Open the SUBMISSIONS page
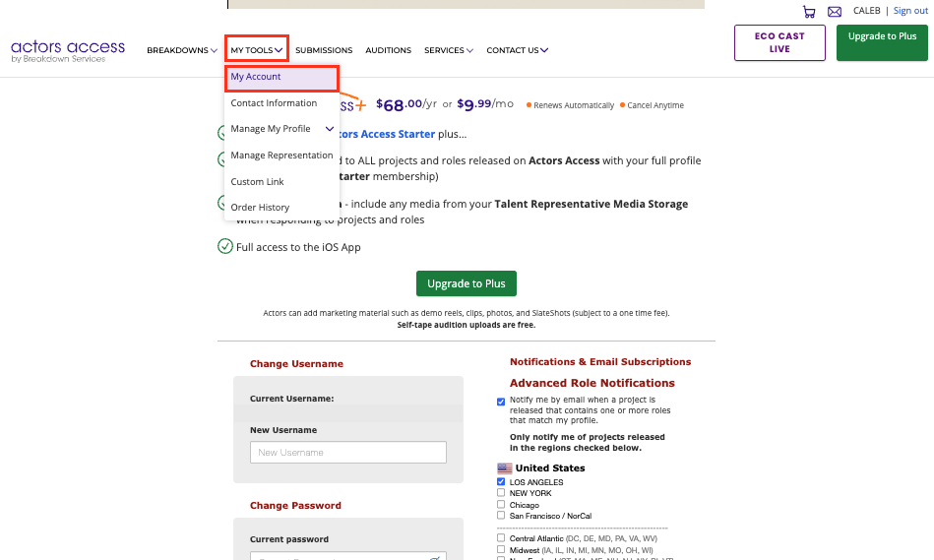Screen dimensions: 934x560 [x=324, y=50]
